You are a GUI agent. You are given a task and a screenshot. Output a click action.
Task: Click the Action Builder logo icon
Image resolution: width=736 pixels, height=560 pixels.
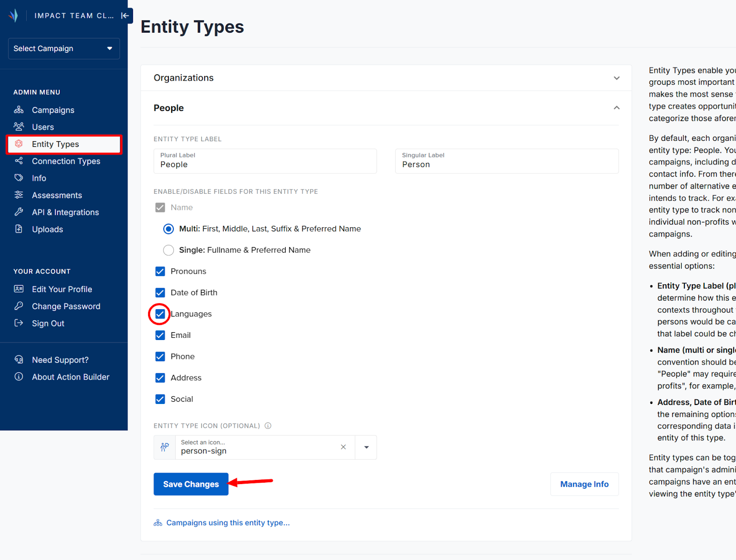click(x=13, y=16)
